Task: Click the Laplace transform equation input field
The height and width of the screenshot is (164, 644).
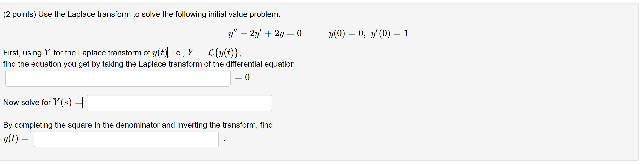Action: click(x=117, y=78)
